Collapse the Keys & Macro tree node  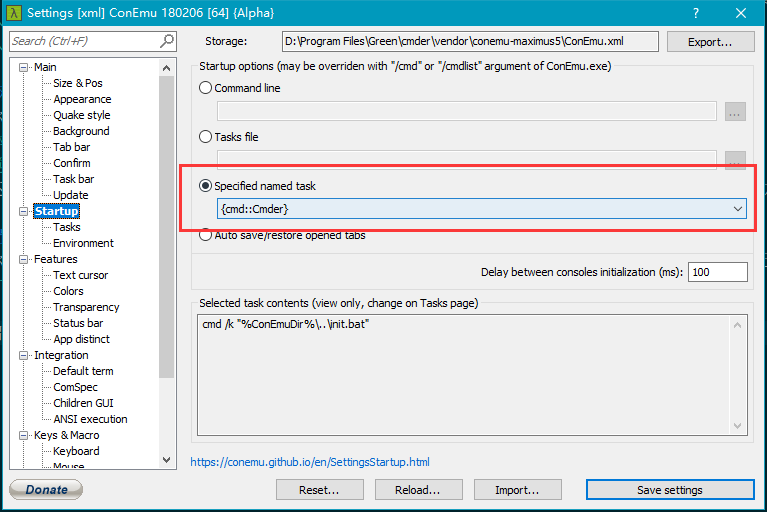tap(23, 435)
